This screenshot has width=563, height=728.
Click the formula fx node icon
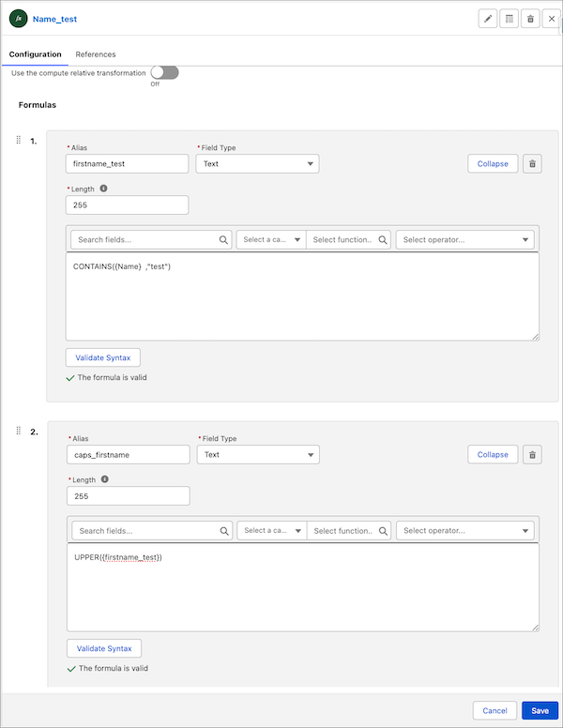tap(19, 19)
